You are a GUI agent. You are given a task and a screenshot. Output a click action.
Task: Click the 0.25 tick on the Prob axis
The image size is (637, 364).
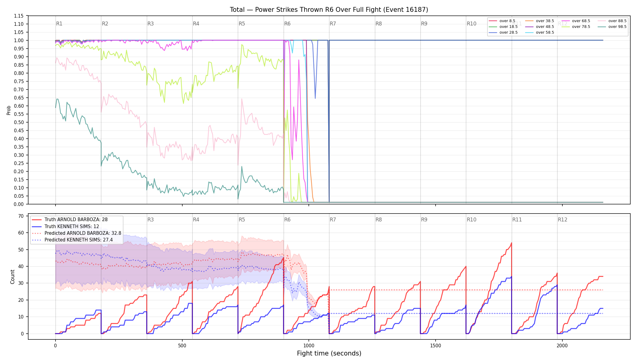pos(19,163)
